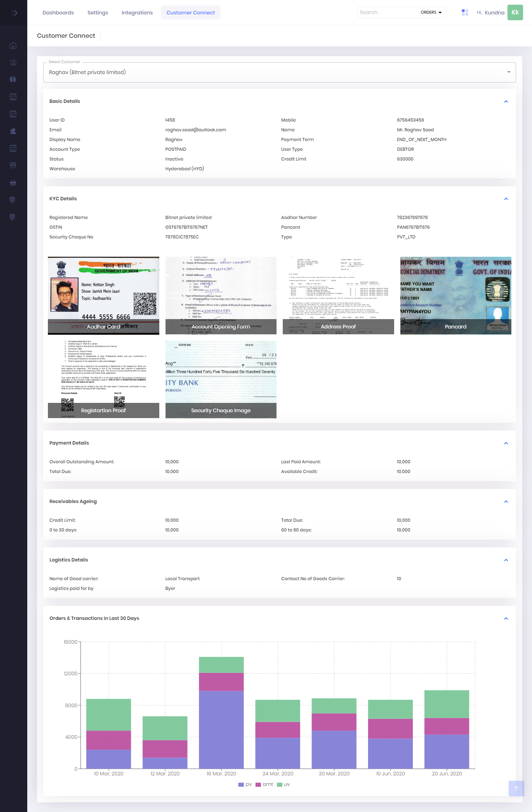
Task: Click the mobile number 6756453456
Action: click(x=410, y=120)
